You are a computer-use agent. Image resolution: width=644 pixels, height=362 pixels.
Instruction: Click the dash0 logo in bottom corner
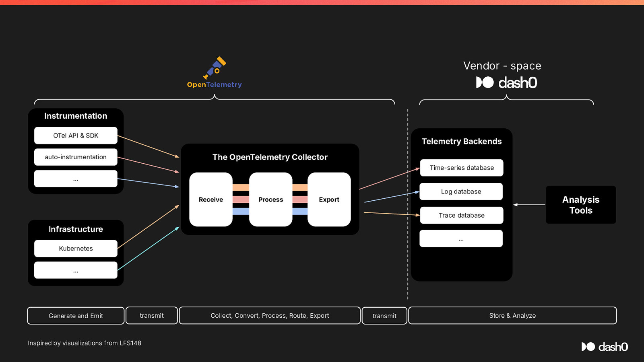pyautogui.click(x=605, y=347)
